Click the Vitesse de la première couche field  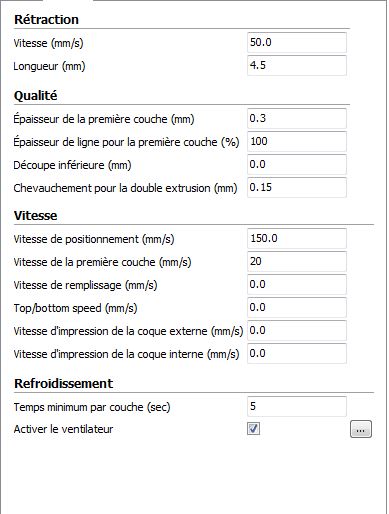coord(297,261)
